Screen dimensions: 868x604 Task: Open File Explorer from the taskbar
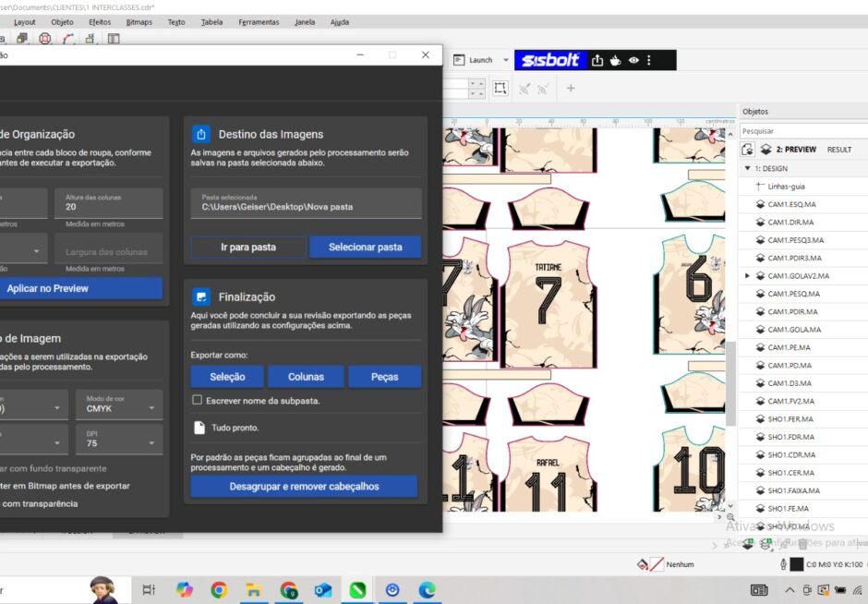coord(253,590)
